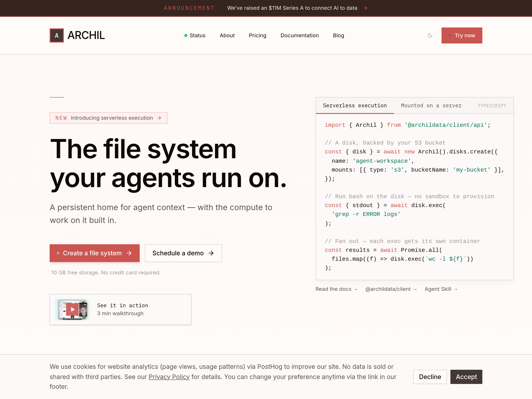The height and width of the screenshot is (399, 532).
Task: Click arrow on serverless execution badge
Action: coord(159,118)
